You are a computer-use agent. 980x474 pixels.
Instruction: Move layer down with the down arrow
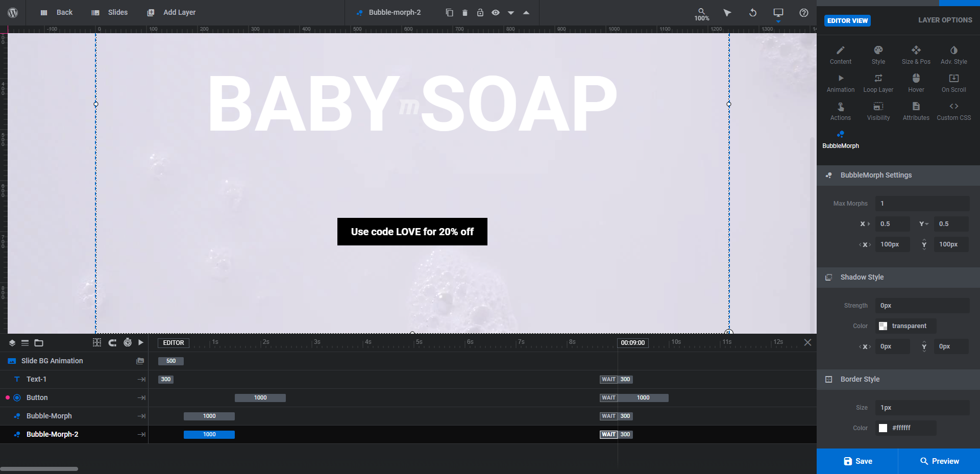510,13
